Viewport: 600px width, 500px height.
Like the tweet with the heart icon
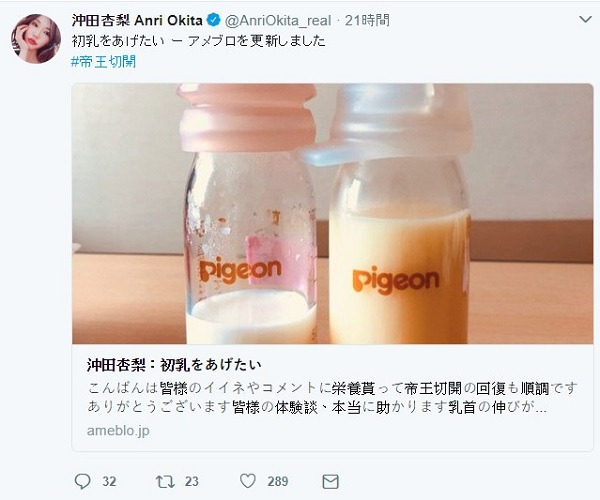pos(248,481)
